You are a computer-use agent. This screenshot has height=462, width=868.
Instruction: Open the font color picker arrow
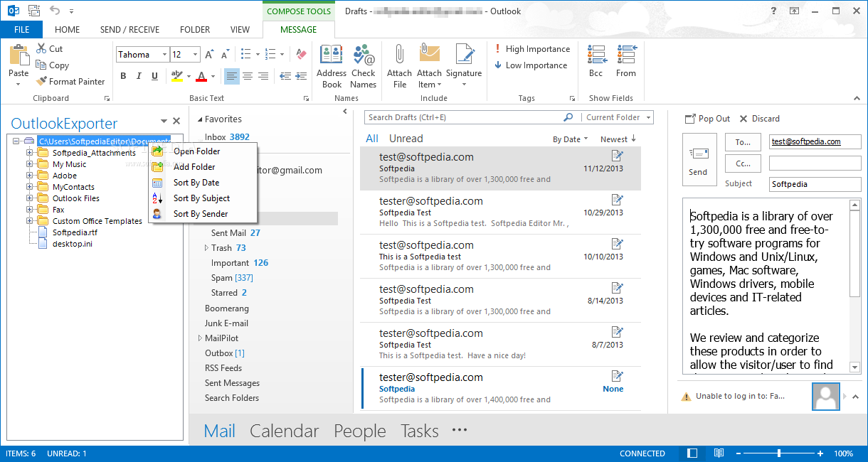point(213,76)
